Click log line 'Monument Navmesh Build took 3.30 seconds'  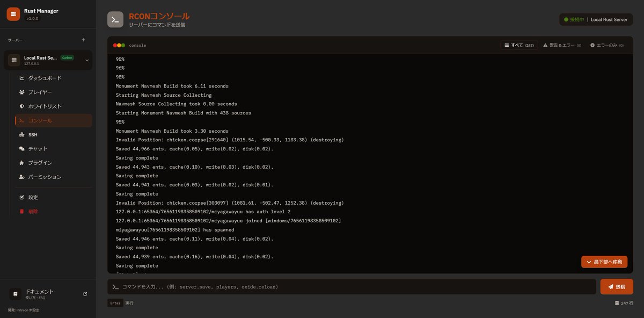tap(172, 131)
